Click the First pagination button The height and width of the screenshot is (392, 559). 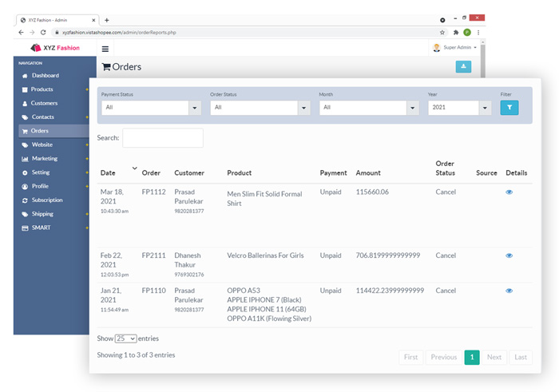(x=410, y=357)
